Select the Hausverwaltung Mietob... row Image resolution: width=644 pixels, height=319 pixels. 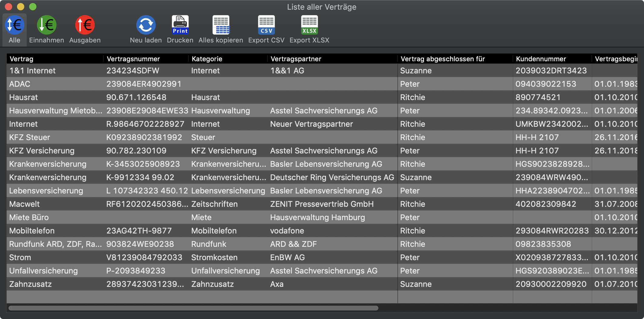click(322, 111)
